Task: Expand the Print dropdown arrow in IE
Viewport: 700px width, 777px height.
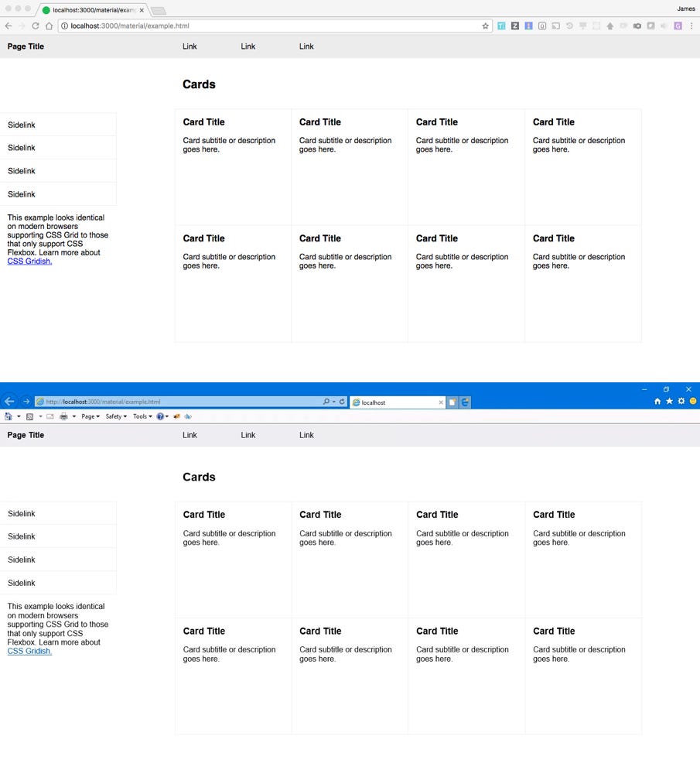Action: tap(73, 416)
